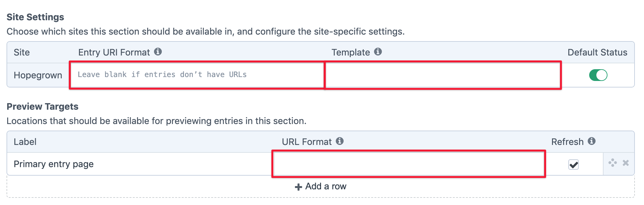Screen dimensions: 644x205
Task: Click the Default Status column header
Action: pos(597,52)
